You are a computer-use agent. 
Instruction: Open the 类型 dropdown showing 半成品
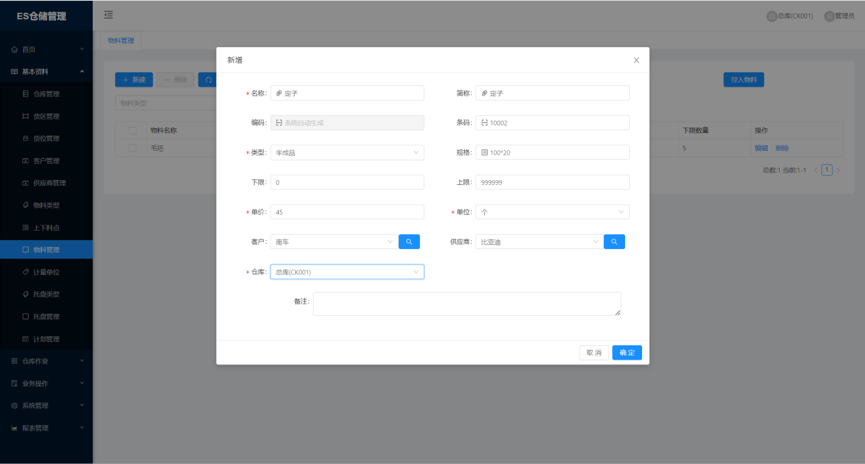coord(346,153)
